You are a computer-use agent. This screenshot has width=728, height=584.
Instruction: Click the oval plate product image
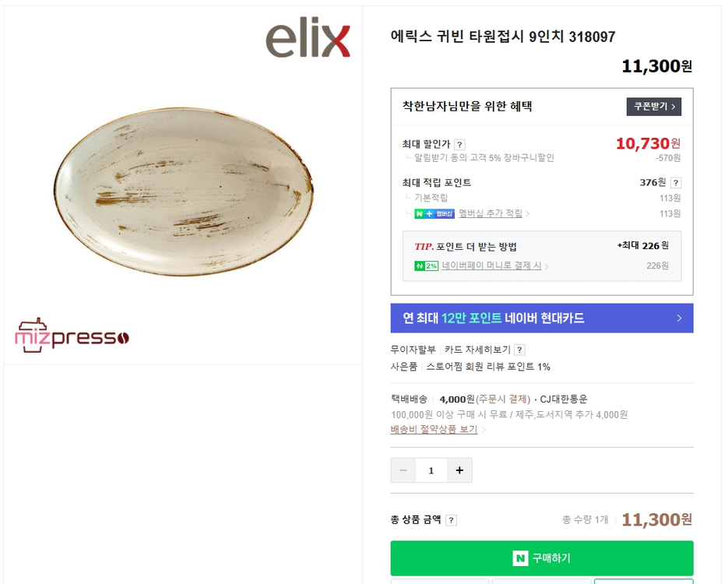[184, 191]
